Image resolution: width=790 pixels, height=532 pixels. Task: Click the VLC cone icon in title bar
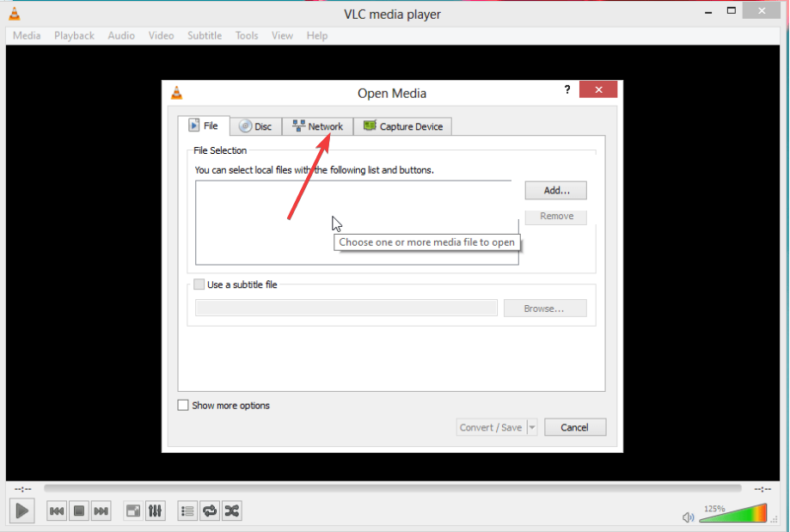pos(15,14)
